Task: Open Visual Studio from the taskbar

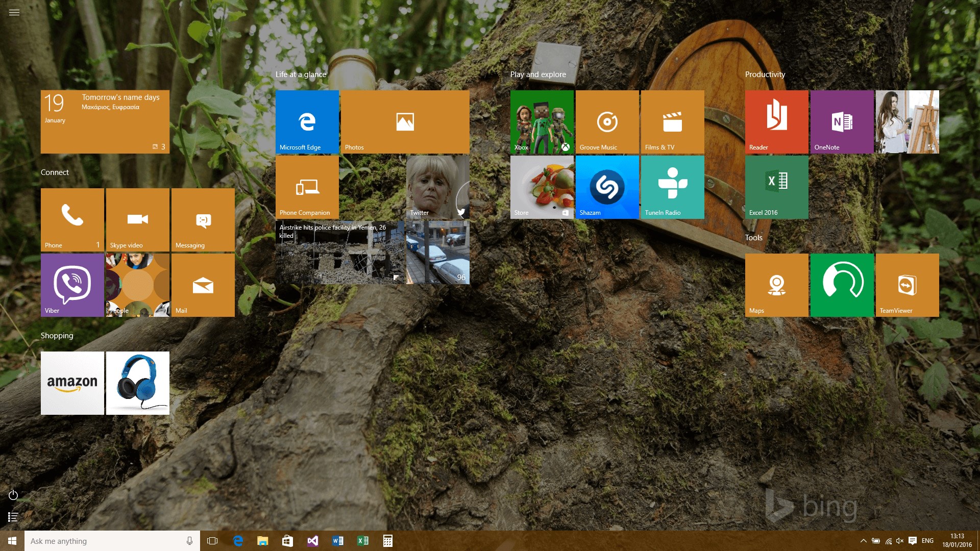Action: [x=312, y=541]
